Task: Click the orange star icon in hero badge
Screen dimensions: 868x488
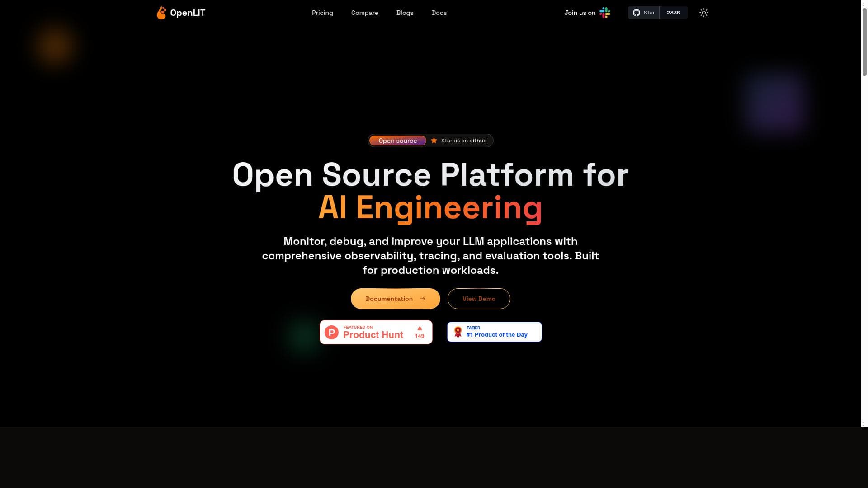Action: (x=434, y=141)
